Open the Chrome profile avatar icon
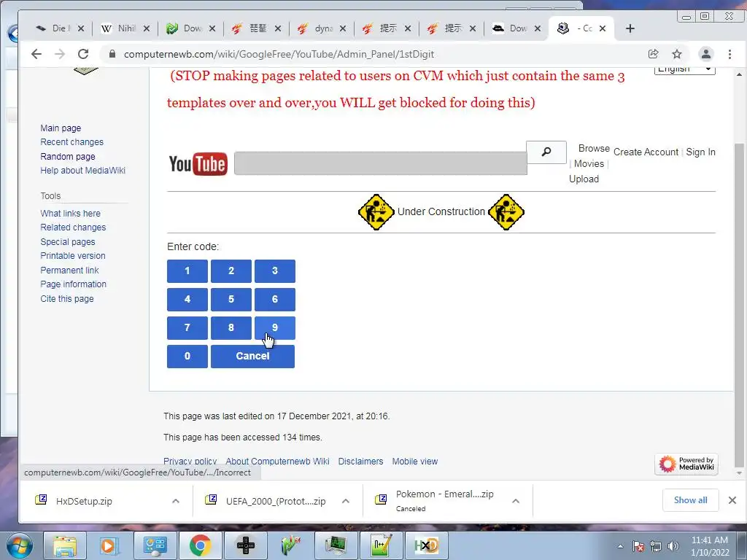 pos(705,54)
